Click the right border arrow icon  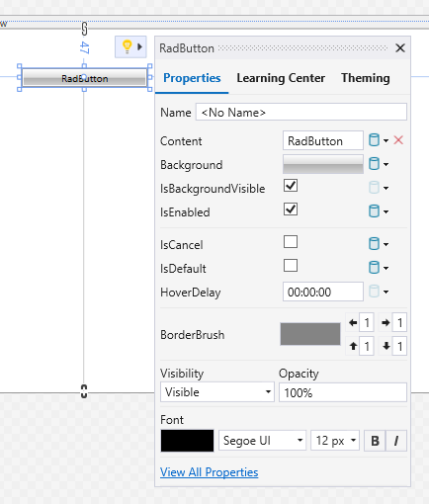[x=386, y=322]
